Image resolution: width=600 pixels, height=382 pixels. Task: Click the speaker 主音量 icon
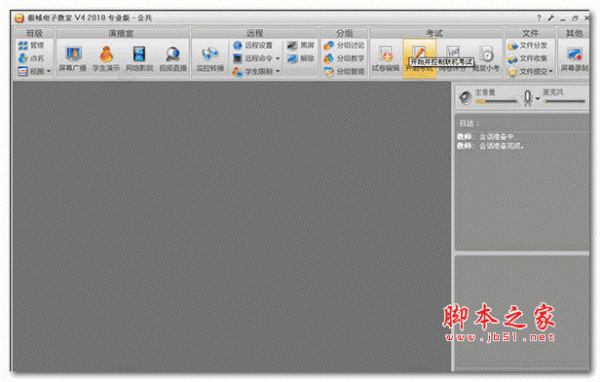tap(465, 98)
